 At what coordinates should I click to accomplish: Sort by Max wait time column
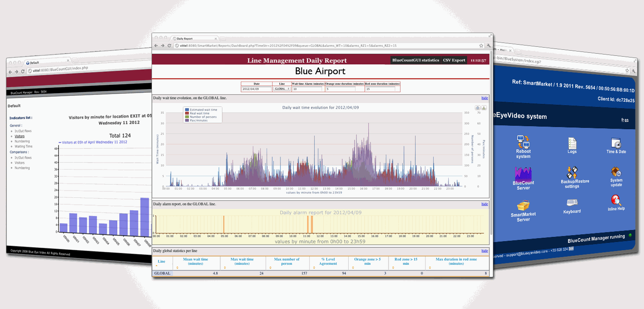[242, 263]
